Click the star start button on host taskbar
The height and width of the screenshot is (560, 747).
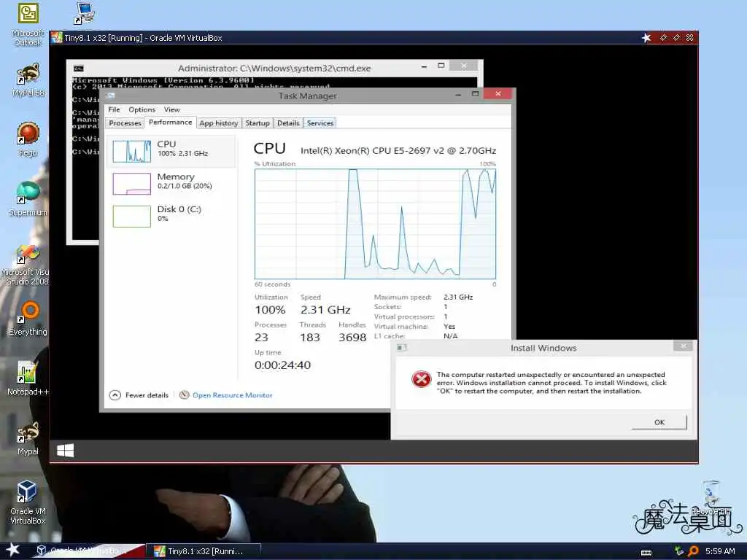[13, 550]
